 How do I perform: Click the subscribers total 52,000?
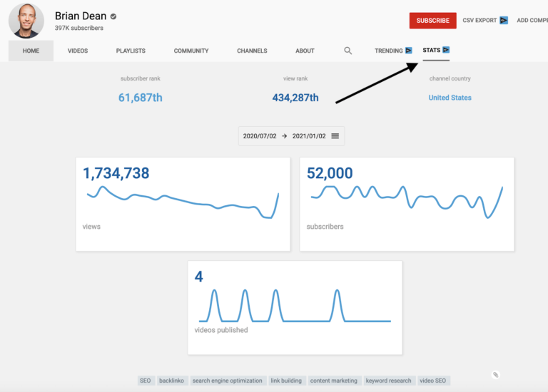330,173
